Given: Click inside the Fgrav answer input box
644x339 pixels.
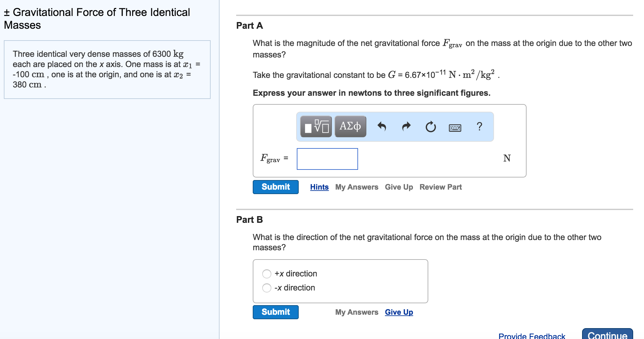Looking at the screenshot, I should (x=327, y=159).
